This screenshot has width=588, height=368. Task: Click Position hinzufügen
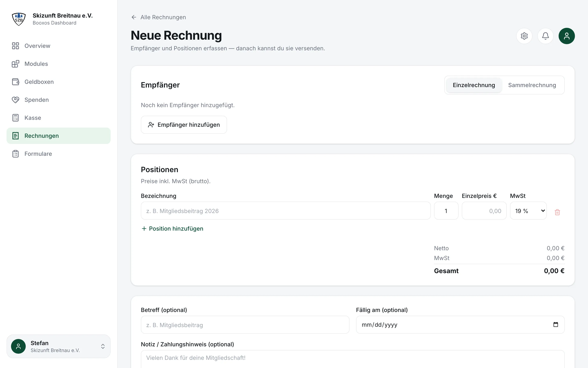172,229
